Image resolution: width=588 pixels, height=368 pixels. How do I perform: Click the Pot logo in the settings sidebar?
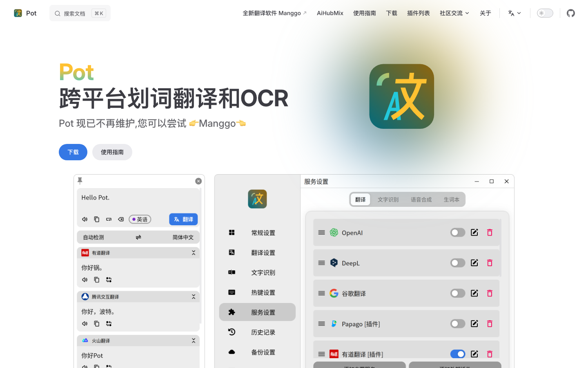tap(257, 199)
